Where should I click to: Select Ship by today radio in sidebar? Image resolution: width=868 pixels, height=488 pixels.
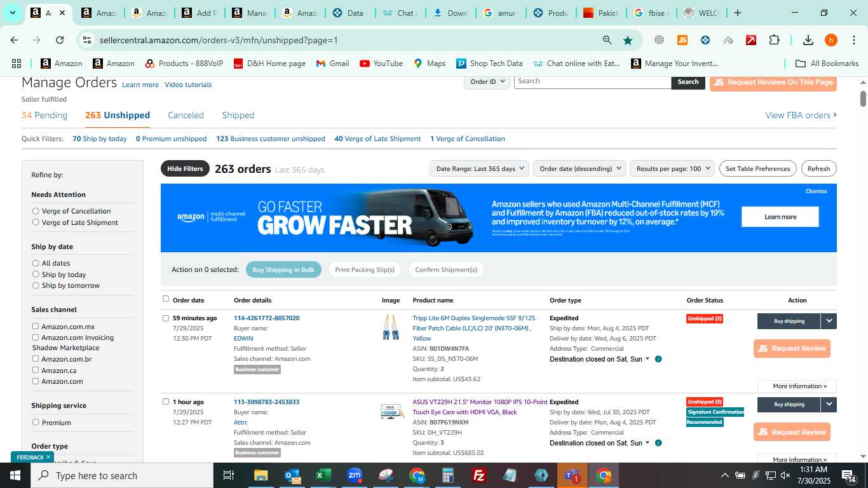pyautogui.click(x=36, y=274)
